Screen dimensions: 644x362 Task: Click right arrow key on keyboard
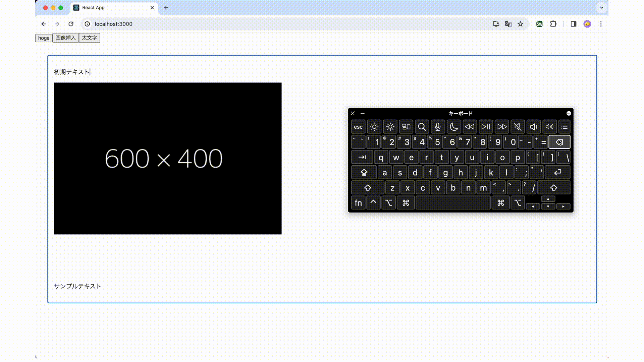[563, 206]
